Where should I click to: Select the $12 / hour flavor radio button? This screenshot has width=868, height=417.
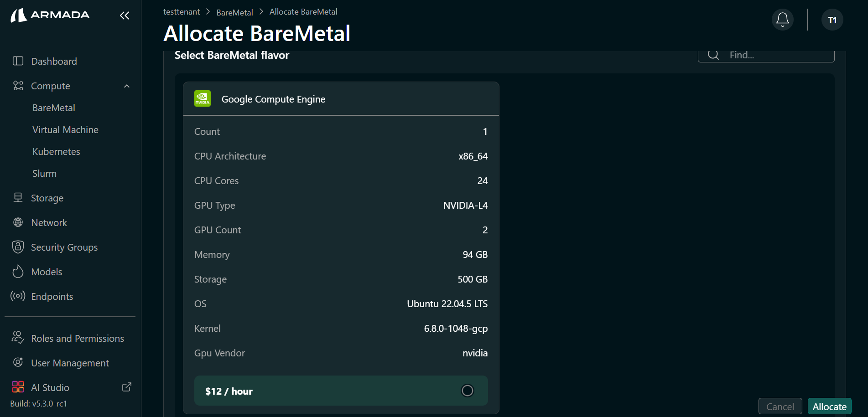[x=468, y=391]
